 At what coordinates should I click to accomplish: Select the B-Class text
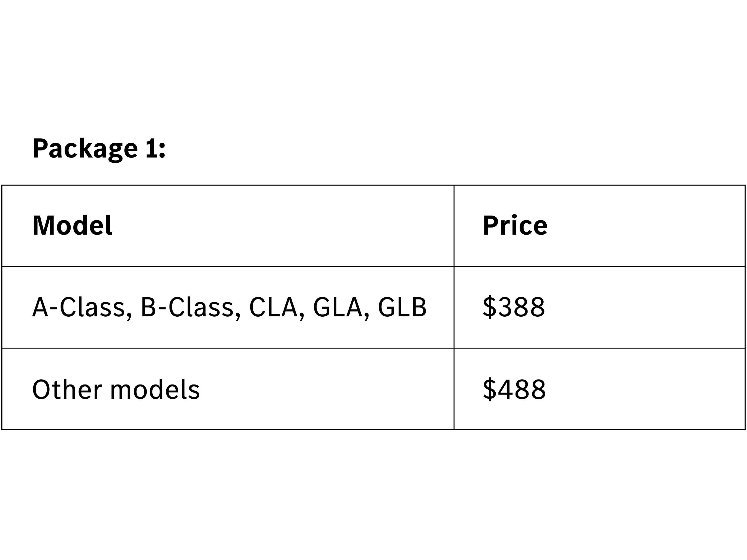(x=187, y=307)
